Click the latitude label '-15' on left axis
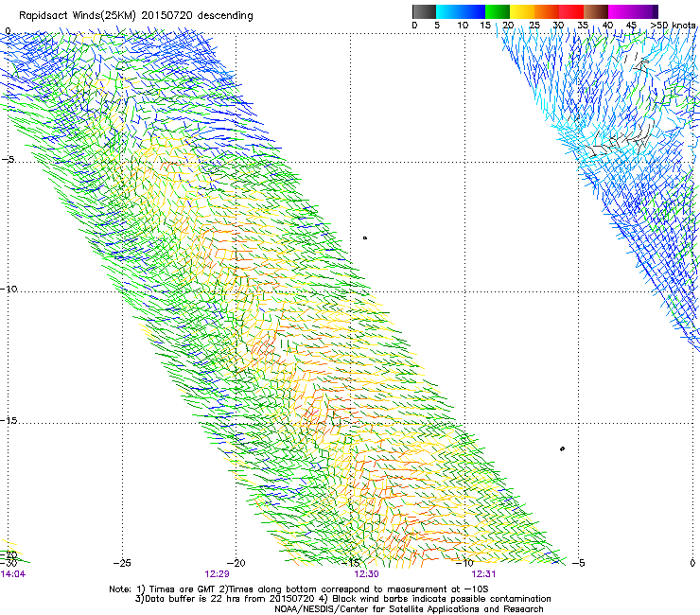700x615 pixels. pyautogui.click(x=9, y=420)
